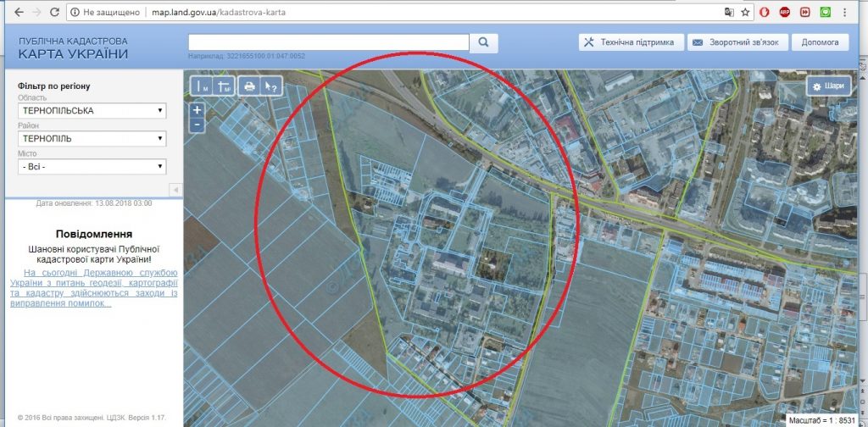Reload the page in the browser
The height and width of the screenshot is (427, 868).
55,13
